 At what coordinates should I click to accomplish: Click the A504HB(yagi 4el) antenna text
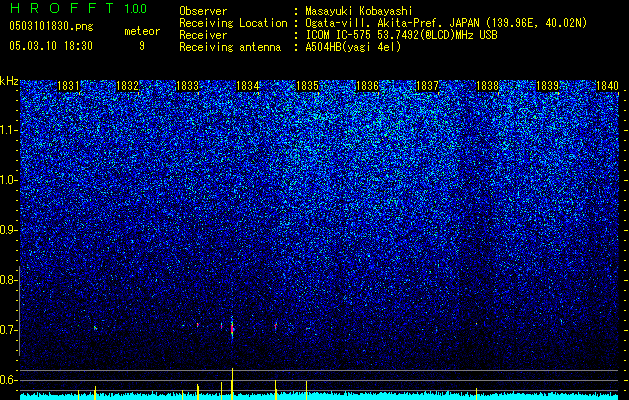[353, 47]
